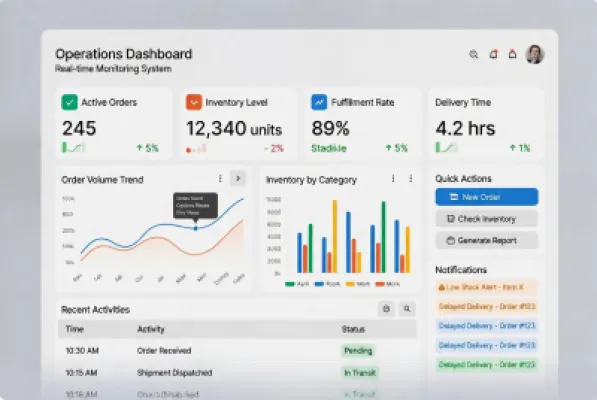
Task: Click the orange Inventory Level icon
Action: coord(194,102)
